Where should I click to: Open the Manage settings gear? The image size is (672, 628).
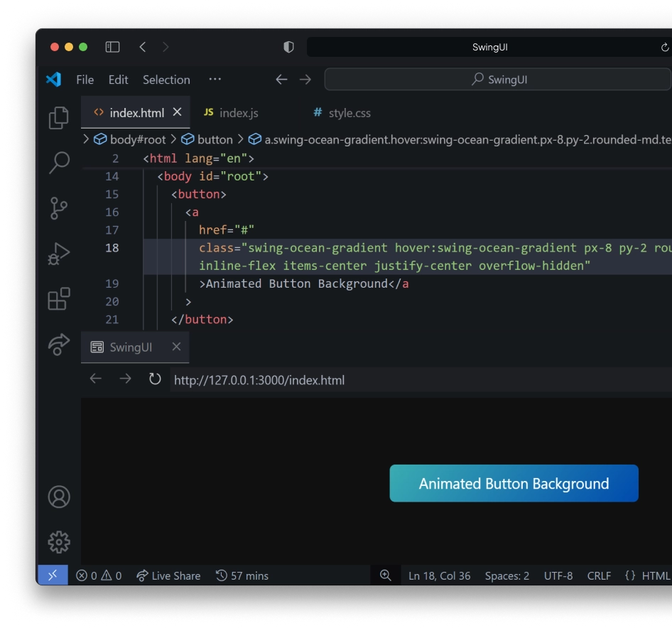pos(59,542)
